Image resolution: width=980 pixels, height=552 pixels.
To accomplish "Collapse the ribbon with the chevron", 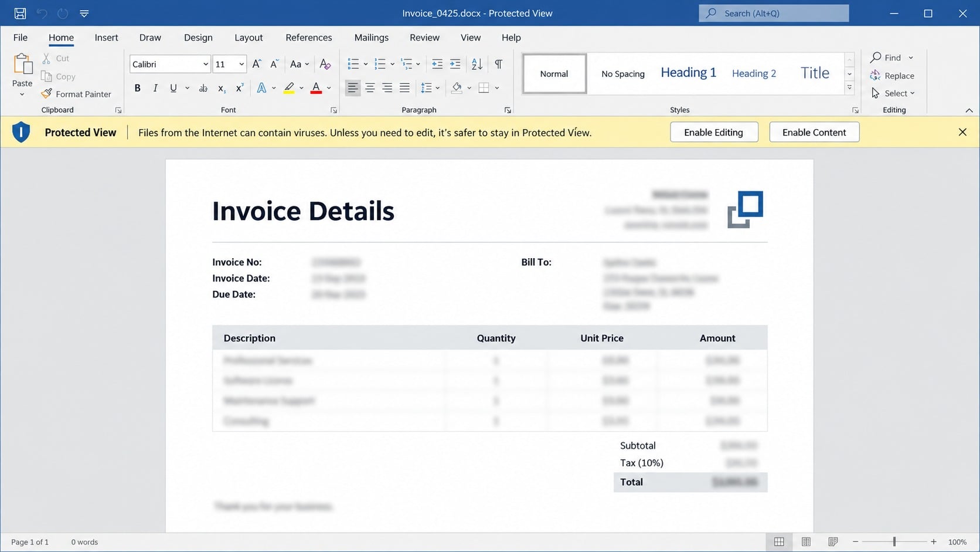I will click(x=969, y=110).
